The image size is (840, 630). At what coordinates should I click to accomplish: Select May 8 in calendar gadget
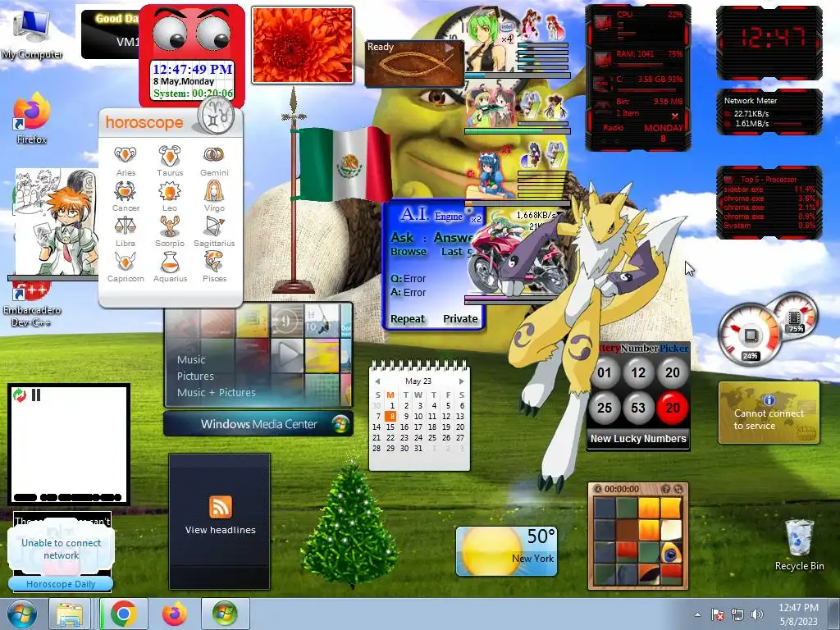click(x=392, y=416)
